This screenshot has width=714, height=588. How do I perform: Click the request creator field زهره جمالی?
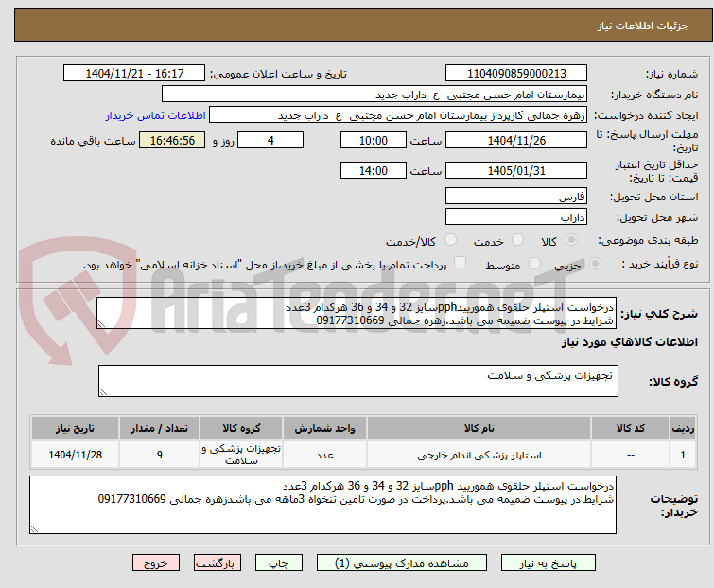[398, 115]
